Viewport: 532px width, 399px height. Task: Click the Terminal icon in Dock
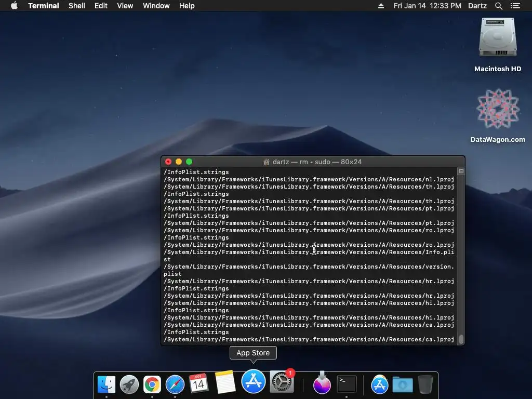[x=347, y=384]
